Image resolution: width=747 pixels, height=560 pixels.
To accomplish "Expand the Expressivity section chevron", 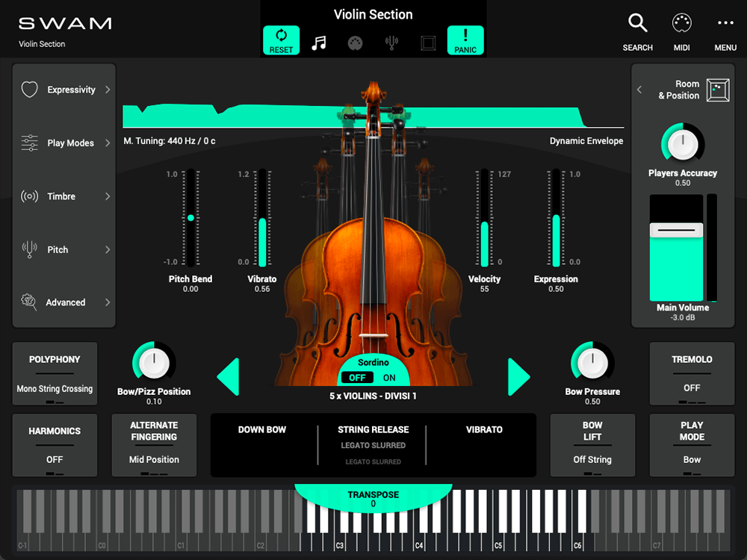I will coord(108,90).
